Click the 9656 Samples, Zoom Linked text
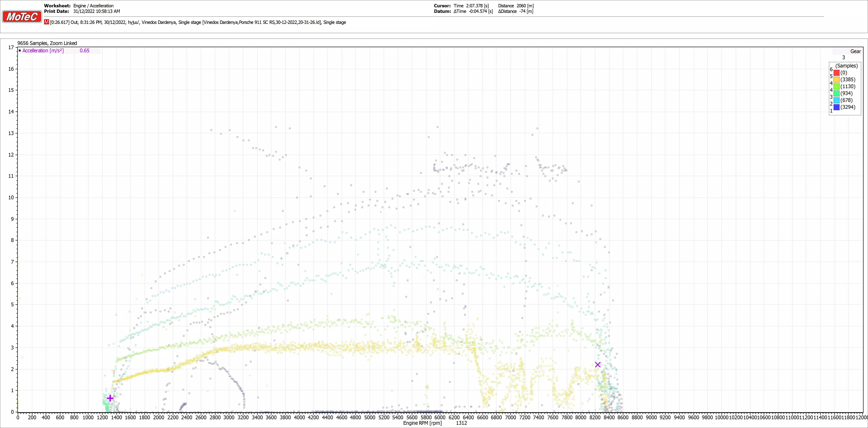This screenshot has width=868, height=428. [47, 43]
